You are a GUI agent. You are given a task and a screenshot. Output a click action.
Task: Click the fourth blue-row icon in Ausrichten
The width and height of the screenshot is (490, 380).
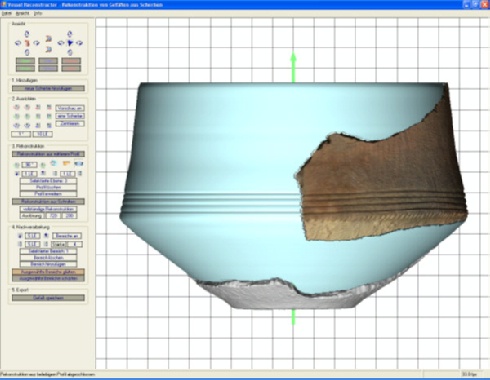pyautogui.click(x=49, y=125)
